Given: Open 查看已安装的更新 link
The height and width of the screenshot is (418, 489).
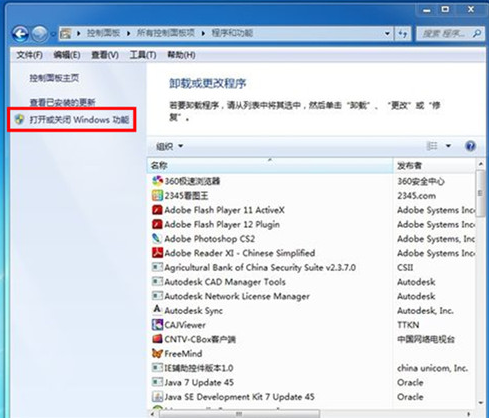Looking at the screenshot, I should (62, 102).
